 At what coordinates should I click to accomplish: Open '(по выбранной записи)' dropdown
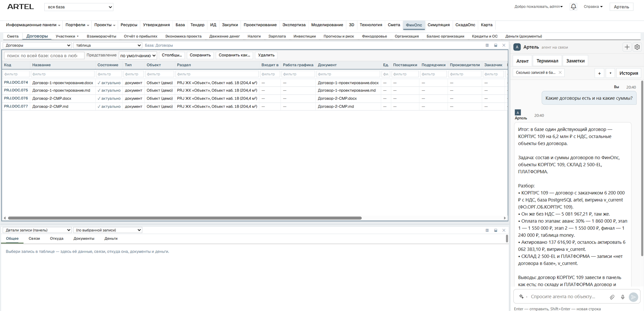[108, 230]
